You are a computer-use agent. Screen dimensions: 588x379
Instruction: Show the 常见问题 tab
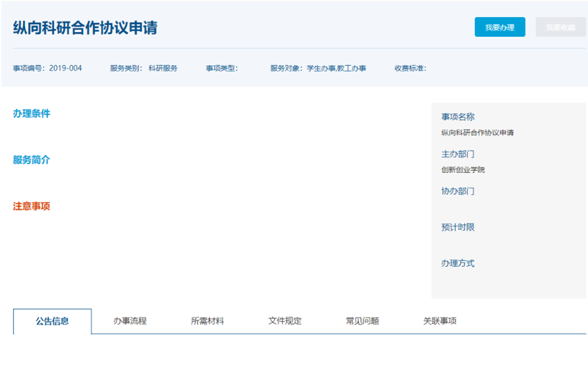[x=363, y=321]
